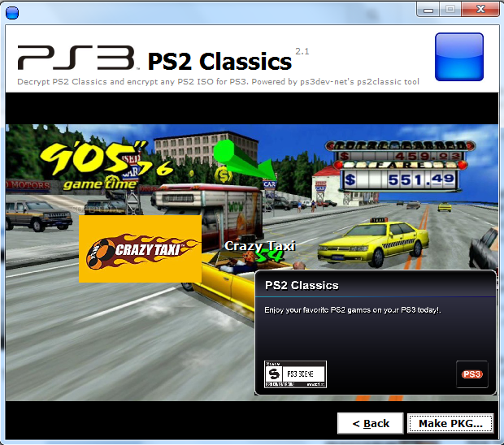Click the "PS2 Classics" info panel heading

[302, 285]
